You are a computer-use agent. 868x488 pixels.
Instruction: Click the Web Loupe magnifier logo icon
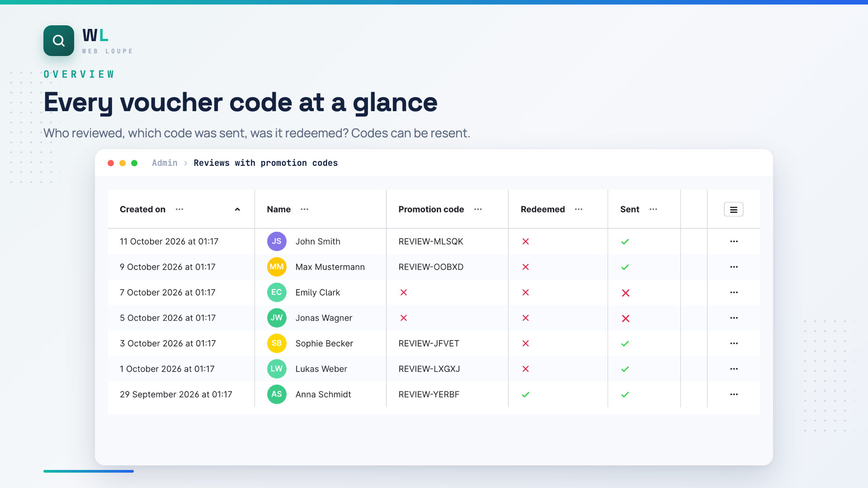click(x=59, y=41)
